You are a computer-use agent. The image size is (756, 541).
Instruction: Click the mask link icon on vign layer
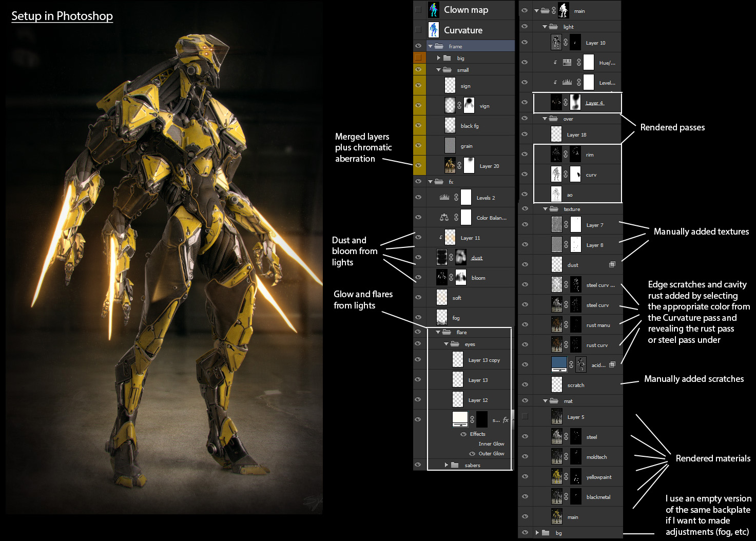tap(459, 105)
